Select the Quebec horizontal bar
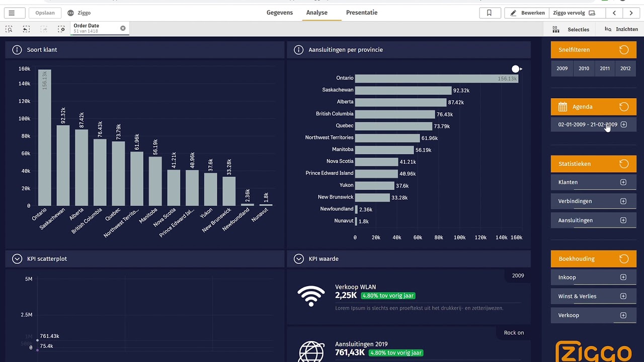644x362 pixels. tap(393, 126)
